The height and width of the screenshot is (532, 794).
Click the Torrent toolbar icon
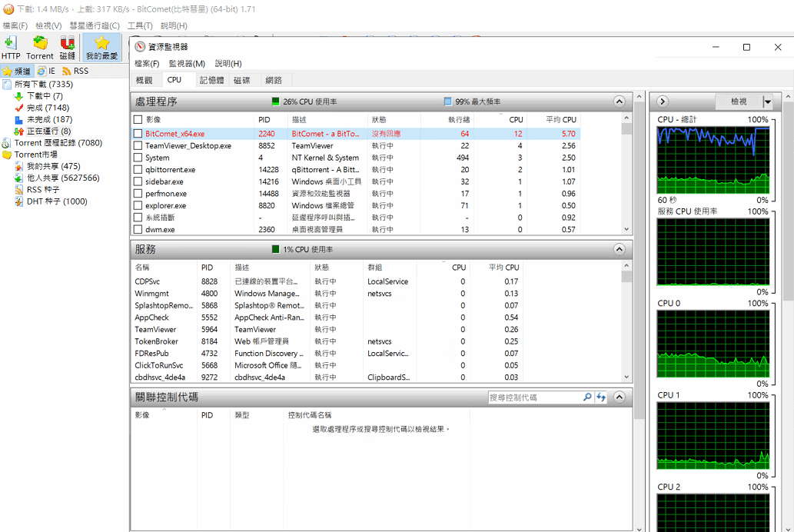point(40,47)
